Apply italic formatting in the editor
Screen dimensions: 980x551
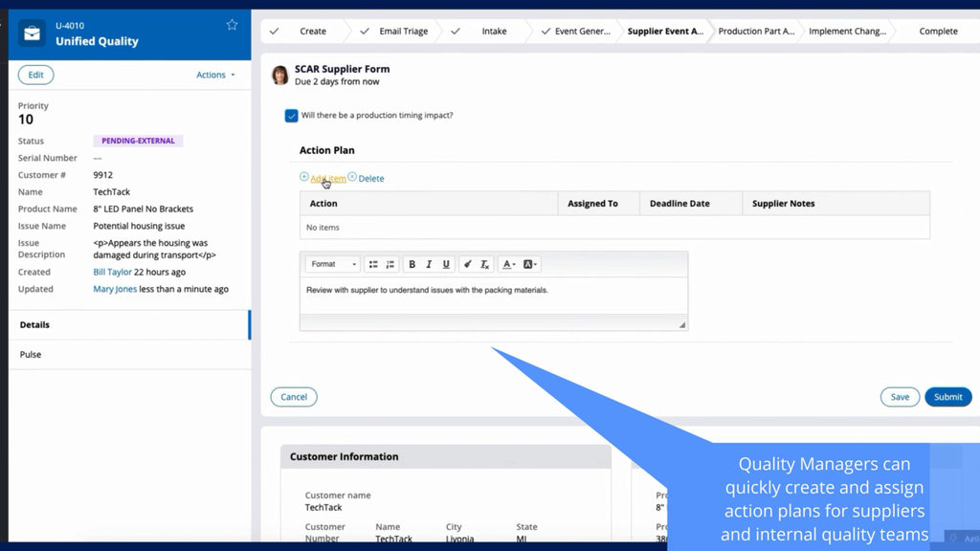[x=429, y=264]
